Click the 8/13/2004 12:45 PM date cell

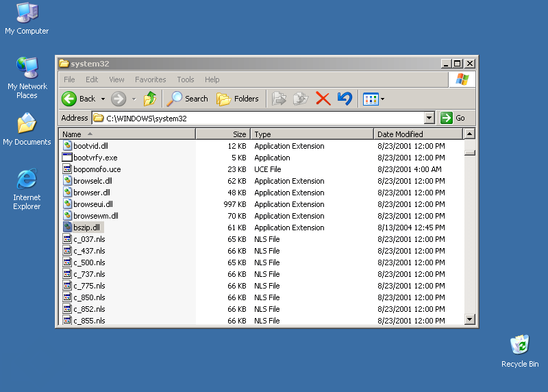point(411,228)
